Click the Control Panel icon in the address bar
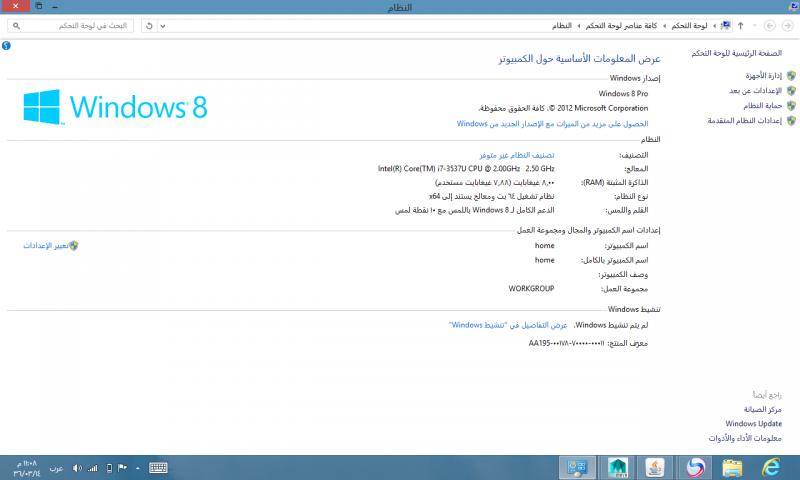800x480 pixels. pyautogui.click(x=726, y=26)
